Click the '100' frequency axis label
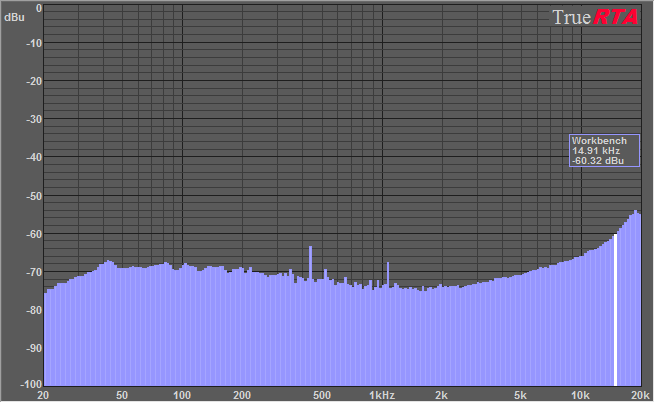Screen dimensions: 655x403 pos(182,395)
